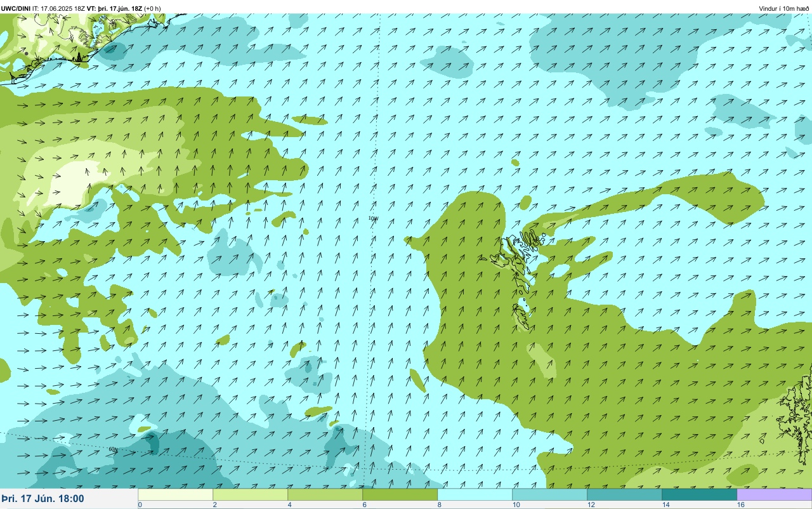Click the 8–10 m/s light cyan legend swatch
The image size is (812, 509).
click(x=475, y=494)
